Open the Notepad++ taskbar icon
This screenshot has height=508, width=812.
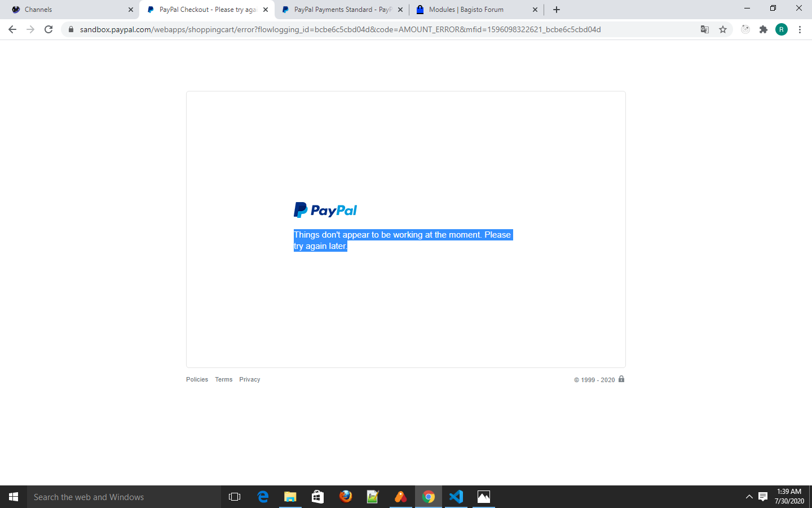373,497
